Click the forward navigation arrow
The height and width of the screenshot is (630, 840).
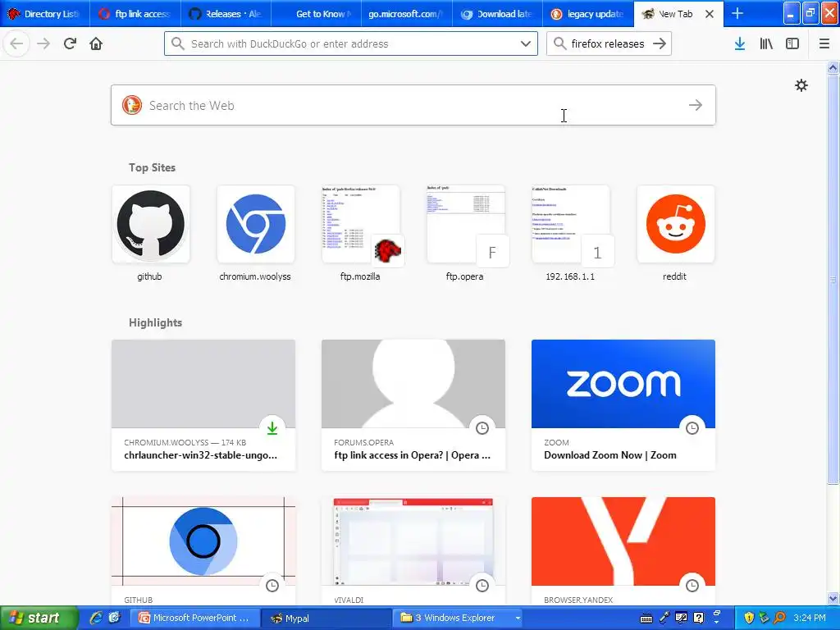pos(43,43)
